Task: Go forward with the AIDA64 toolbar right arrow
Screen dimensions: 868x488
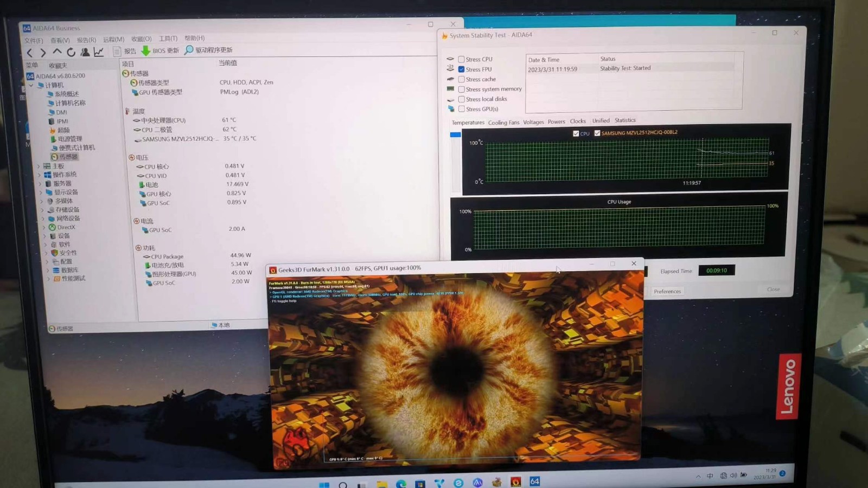Action: (x=43, y=53)
